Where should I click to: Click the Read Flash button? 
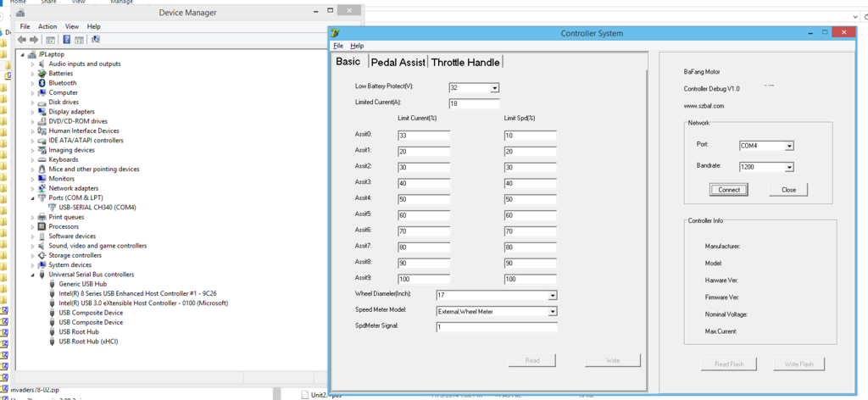tap(728, 364)
